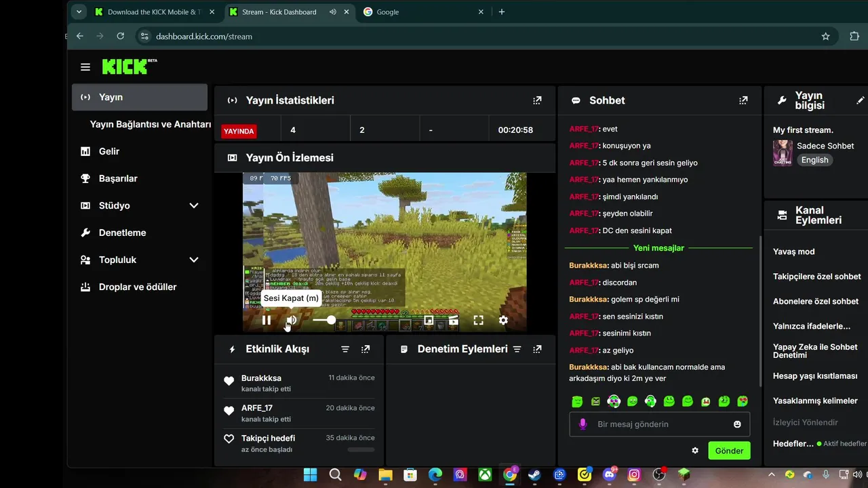Pop out the Denetim Eylemleri panel
This screenshot has height=488, width=868.
pos(537,349)
